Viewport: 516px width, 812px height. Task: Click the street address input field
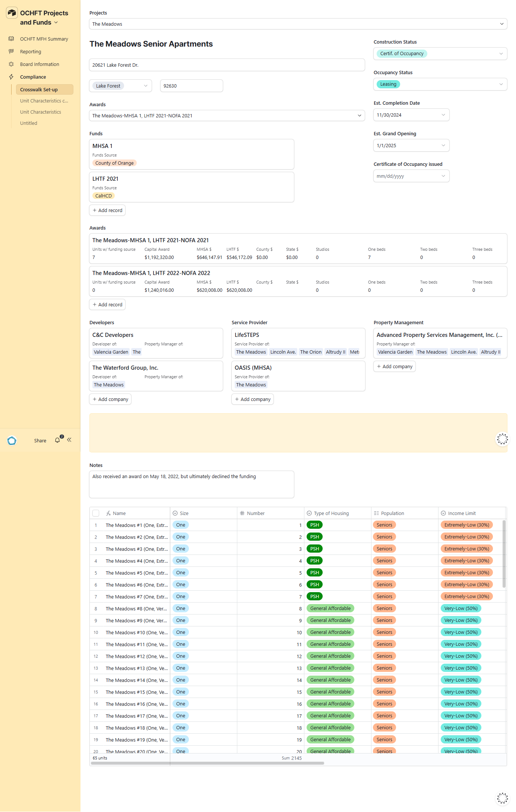(x=227, y=65)
